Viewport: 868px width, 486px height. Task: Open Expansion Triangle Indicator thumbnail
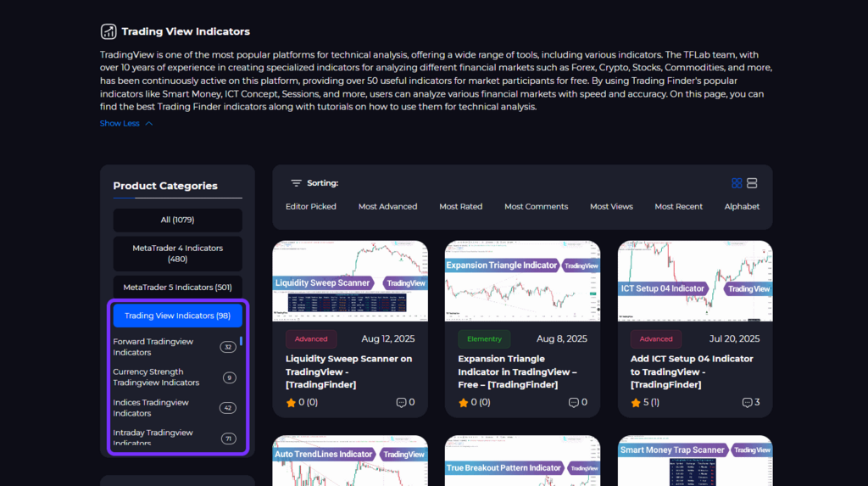(522, 281)
